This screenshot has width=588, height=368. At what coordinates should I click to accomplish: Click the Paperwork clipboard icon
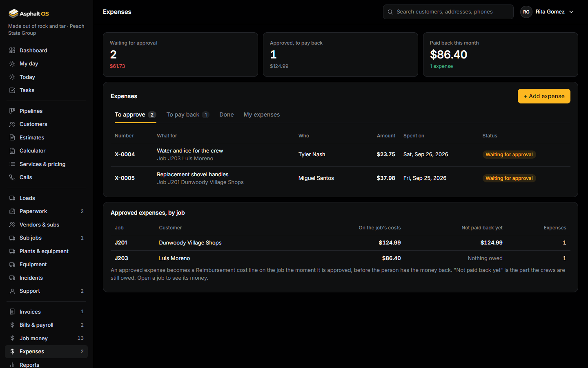12,211
